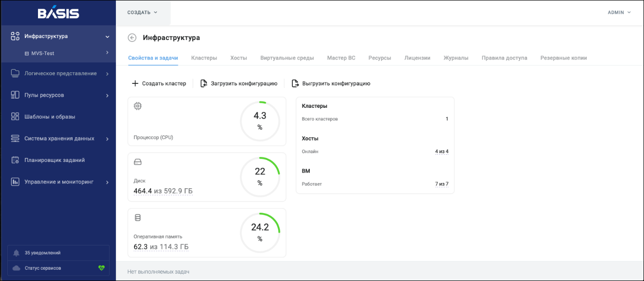Click the back arrow next to Инфраструктура

pos(132,38)
